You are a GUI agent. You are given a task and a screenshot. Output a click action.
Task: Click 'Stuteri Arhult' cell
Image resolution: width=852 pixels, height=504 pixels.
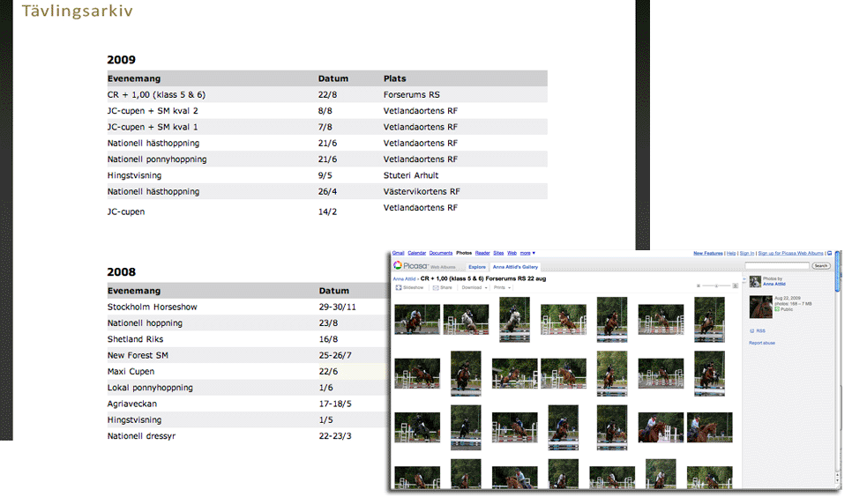411,175
